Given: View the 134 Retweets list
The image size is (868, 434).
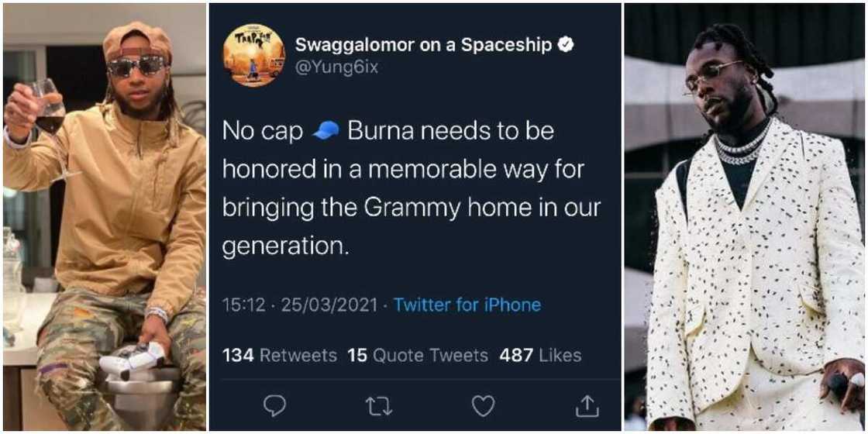Looking at the screenshot, I should [279, 355].
